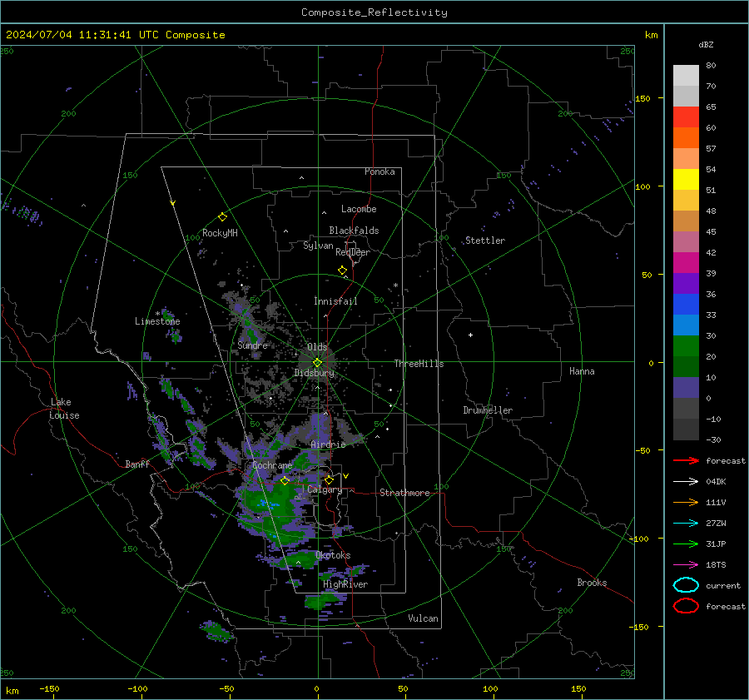Click the Blackfalds label
The width and height of the screenshot is (749, 700).
tap(354, 231)
